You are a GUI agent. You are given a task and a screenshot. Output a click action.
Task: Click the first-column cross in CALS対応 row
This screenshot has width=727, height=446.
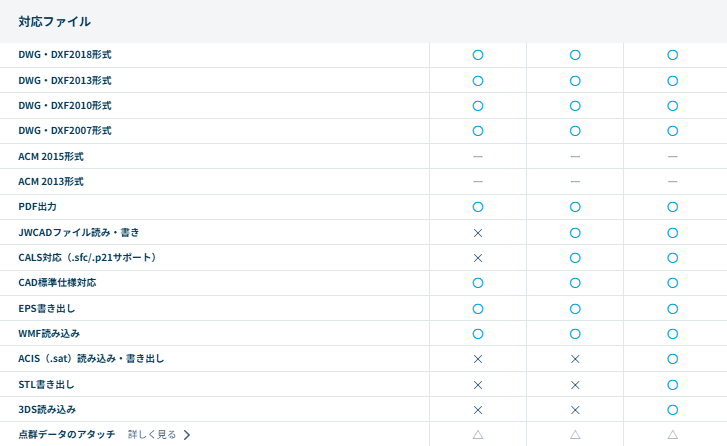tap(478, 258)
